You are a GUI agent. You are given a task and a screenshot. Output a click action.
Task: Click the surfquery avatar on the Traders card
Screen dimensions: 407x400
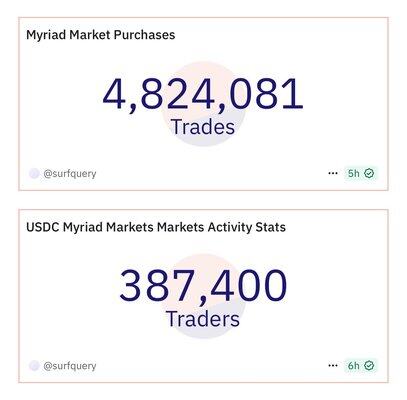34,366
